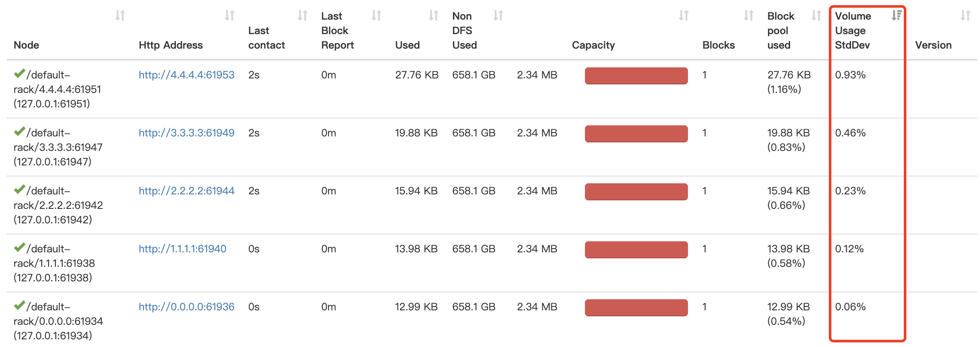Click the Used column sort icon
The width and height of the screenshot is (980, 347).
pyautogui.click(x=433, y=15)
